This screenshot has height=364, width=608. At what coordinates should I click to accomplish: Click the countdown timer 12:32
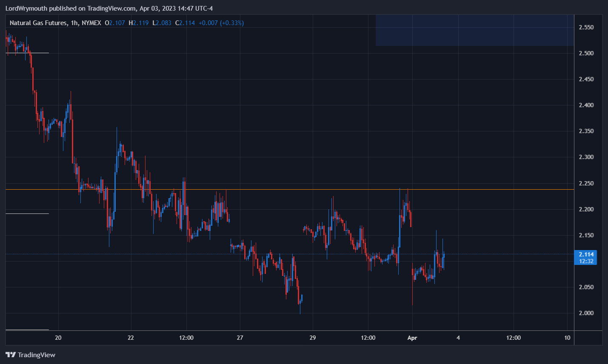(586, 261)
